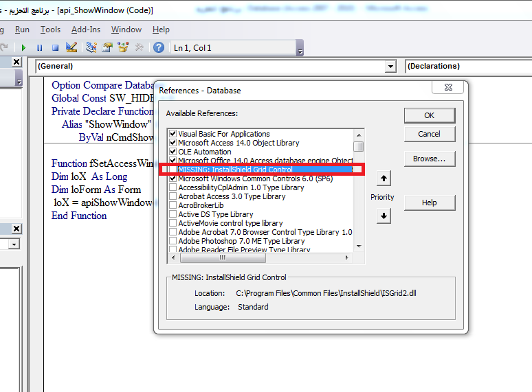Check AccessibilityCplAdmin 1.0 Type Library
Image resolution: width=532 pixels, height=392 pixels.
[173, 187]
